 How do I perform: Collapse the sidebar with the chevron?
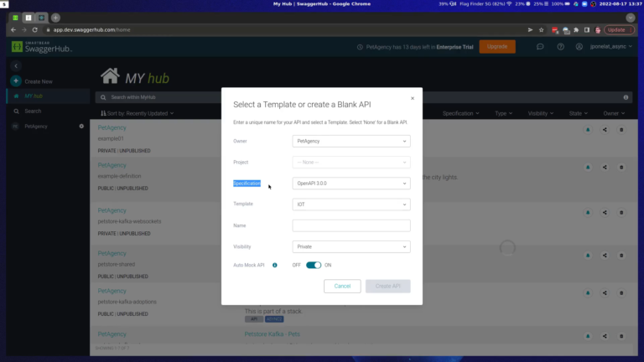point(16,66)
